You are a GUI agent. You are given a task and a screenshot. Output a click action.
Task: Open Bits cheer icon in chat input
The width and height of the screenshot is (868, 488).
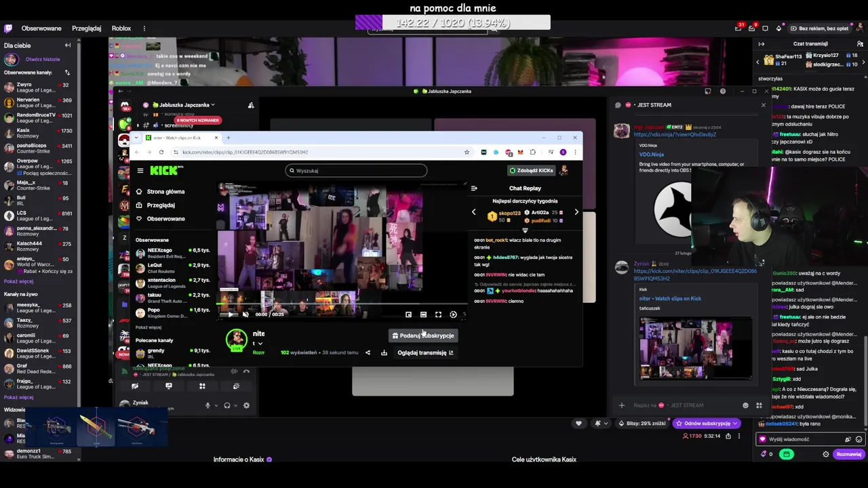[848, 439]
